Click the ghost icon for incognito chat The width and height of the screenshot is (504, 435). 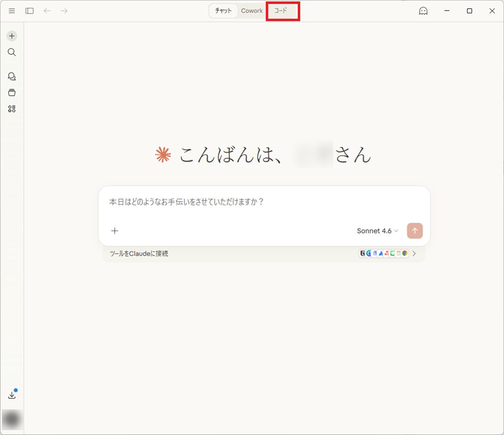[x=423, y=11]
